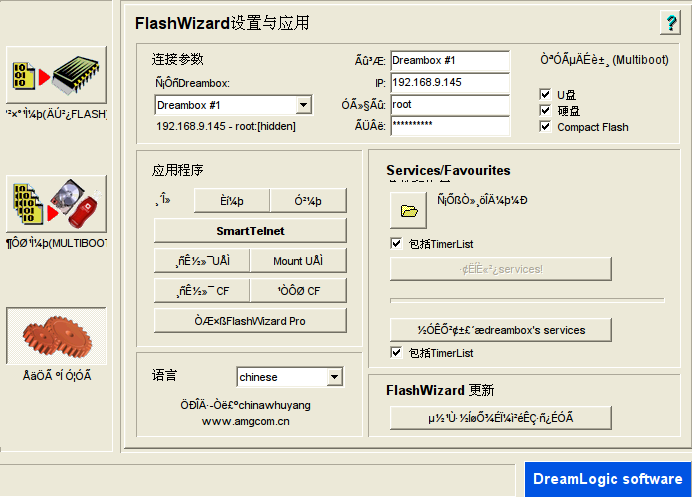Click the www.amgcom.cn text
The height and width of the screenshot is (497, 692).
[x=246, y=422]
